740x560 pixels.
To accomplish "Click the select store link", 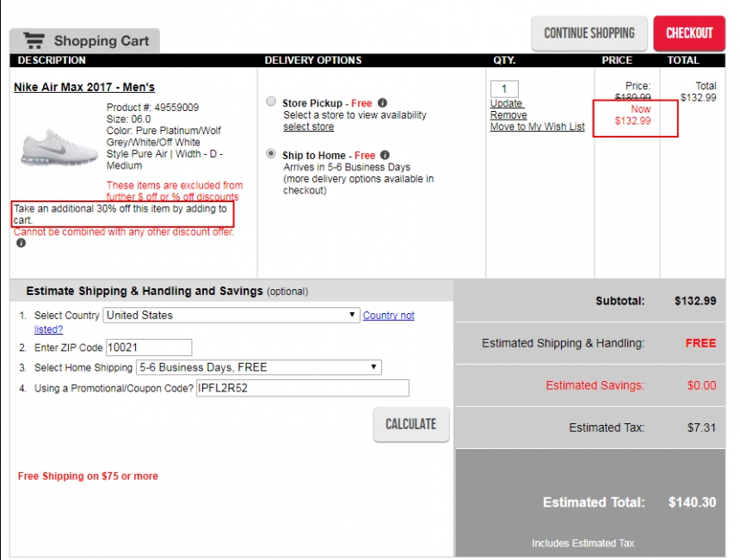I will [x=308, y=127].
